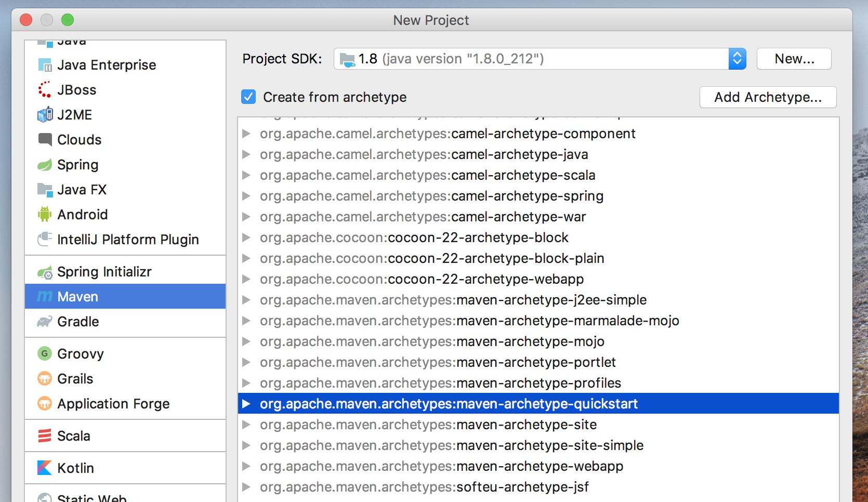The height and width of the screenshot is (502, 868).
Task: Click the New... SDK button
Action: tap(794, 59)
